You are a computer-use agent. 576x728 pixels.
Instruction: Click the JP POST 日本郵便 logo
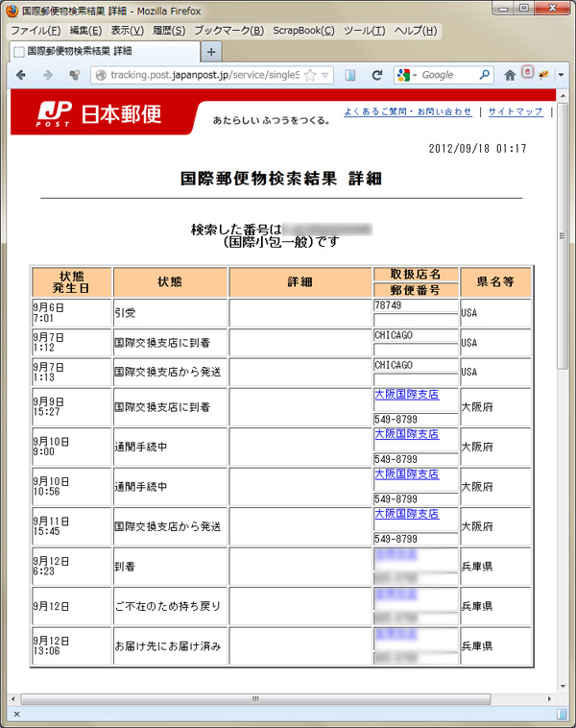tap(99, 113)
